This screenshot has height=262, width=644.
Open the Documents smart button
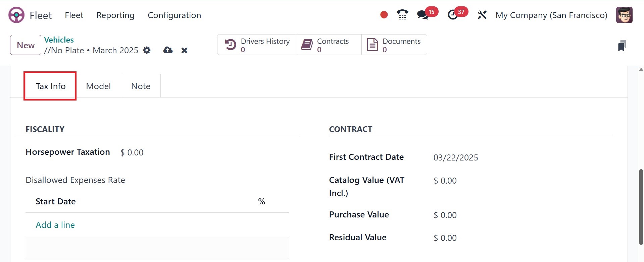[394, 45]
